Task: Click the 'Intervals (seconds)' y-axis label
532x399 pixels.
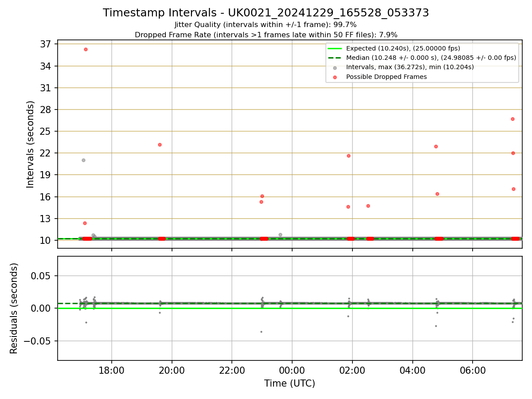Action: click(31, 144)
